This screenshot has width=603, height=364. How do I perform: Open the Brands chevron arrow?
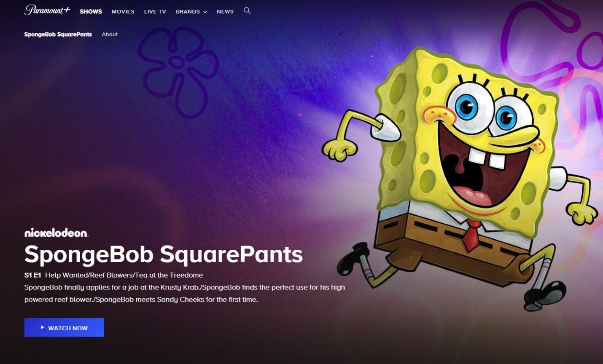205,12
